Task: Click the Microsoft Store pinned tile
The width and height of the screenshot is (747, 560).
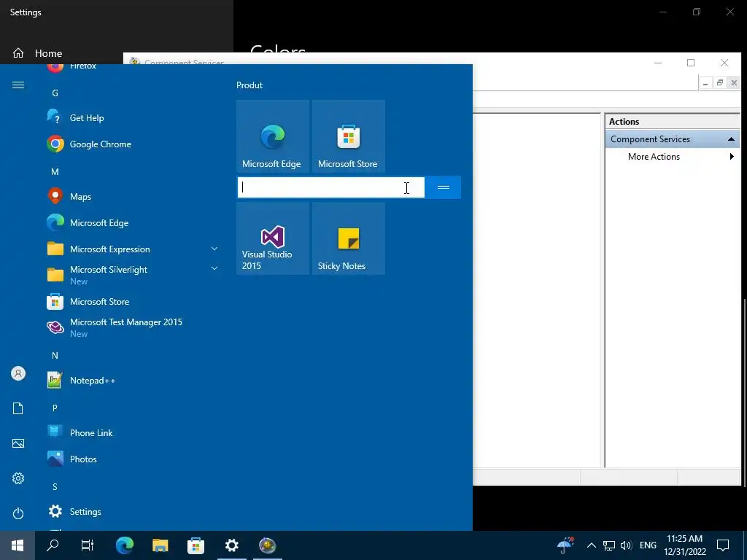Action: pyautogui.click(x=348, y=136)
